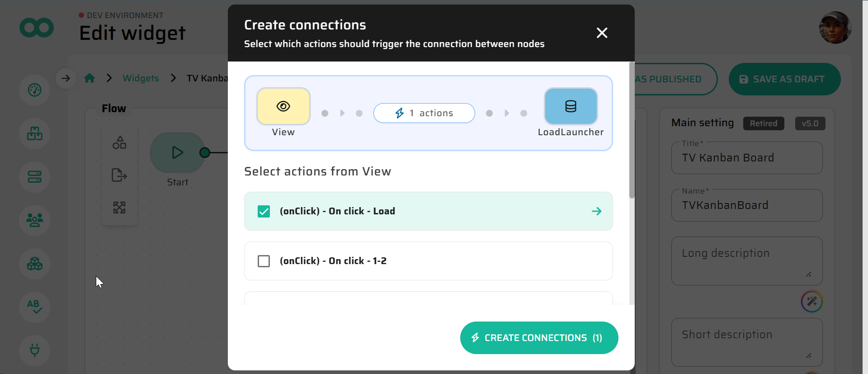The image size is (868, 374).
Task: Click the dialog vertical scrollbar
Action: tap(632, 131)
